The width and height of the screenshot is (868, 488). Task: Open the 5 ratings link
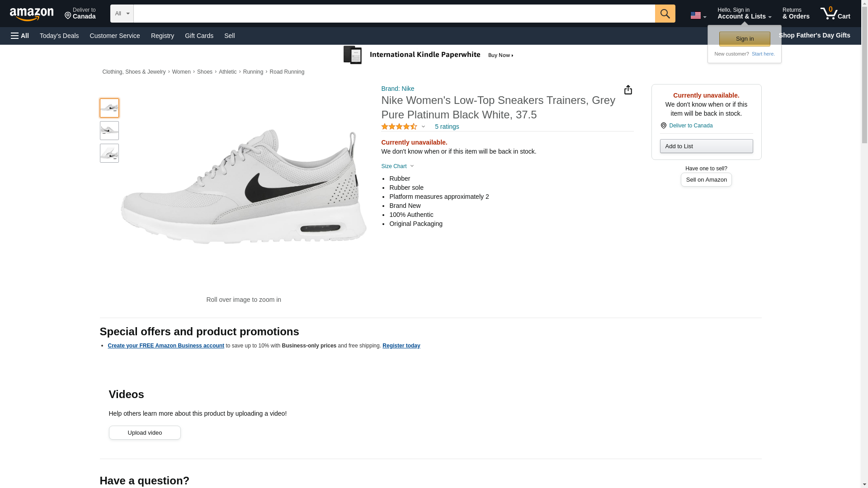[x=446, y=127]
